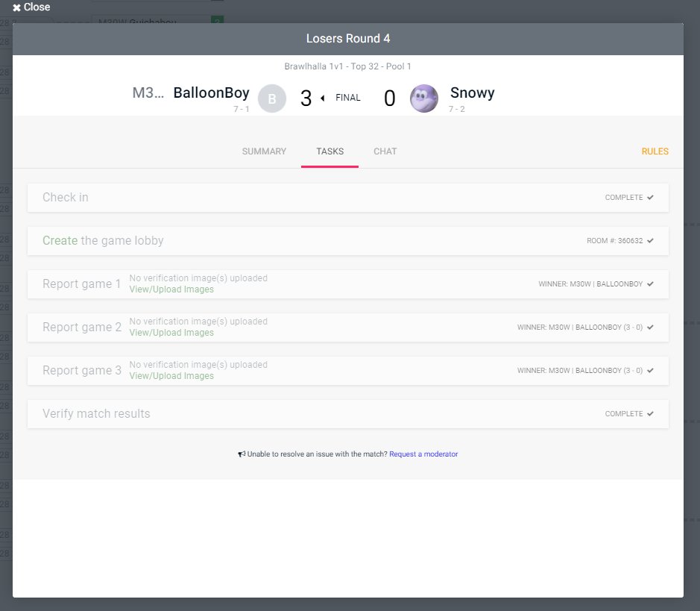Viewport: 700px width, 611px height.
Task: Click the Report game 1 winner checkmark
Action: coord(650,284)
